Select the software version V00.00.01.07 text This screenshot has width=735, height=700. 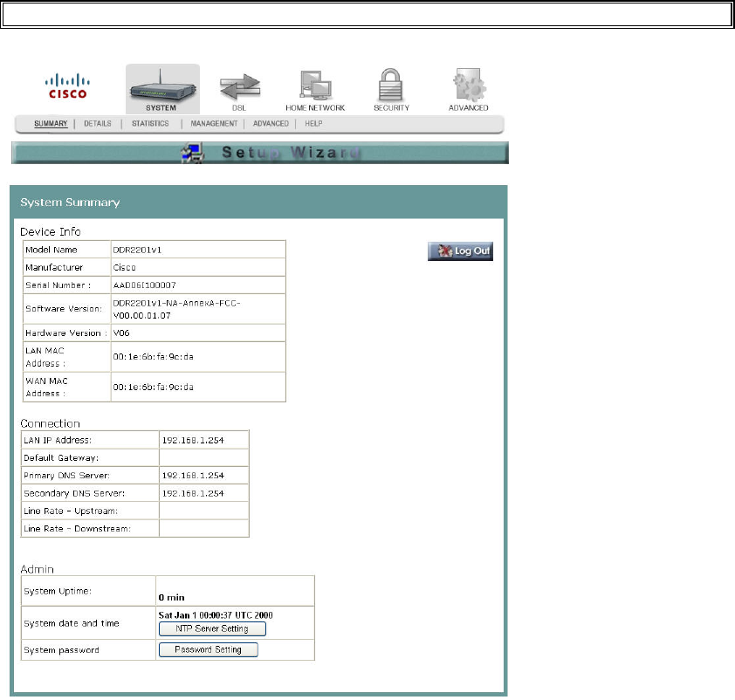(141, 316)
